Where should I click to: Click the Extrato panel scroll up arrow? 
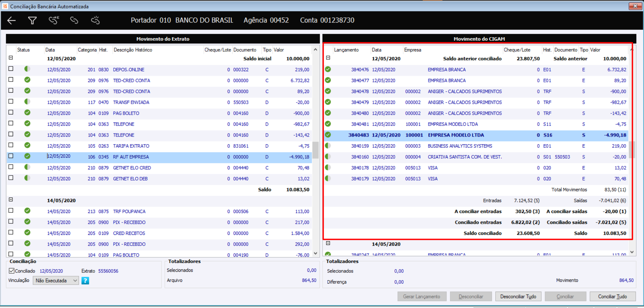point(315,50)
